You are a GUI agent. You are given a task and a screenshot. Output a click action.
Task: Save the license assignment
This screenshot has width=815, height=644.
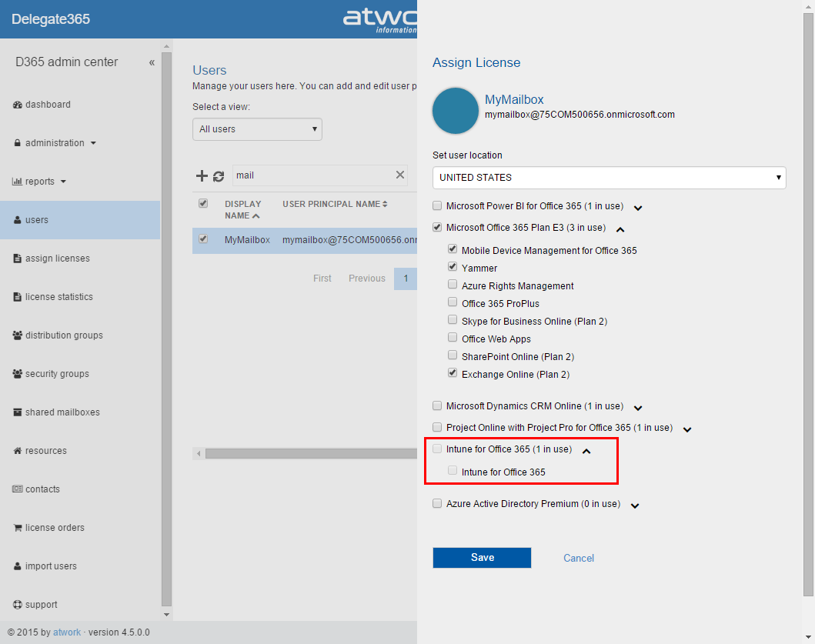coord(482,558)
